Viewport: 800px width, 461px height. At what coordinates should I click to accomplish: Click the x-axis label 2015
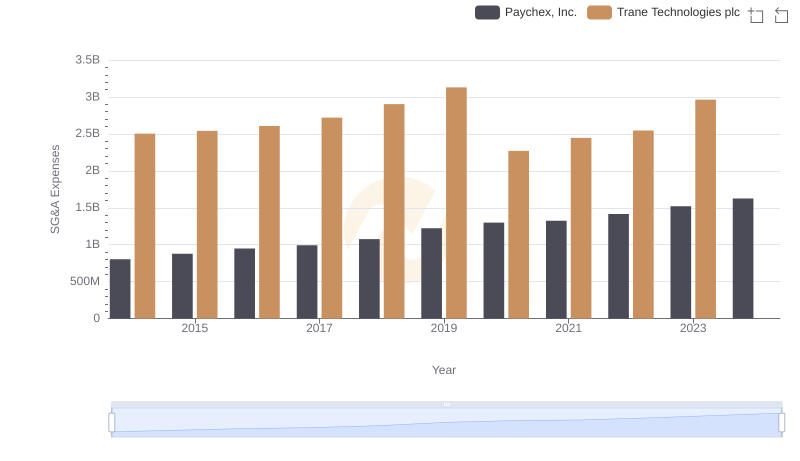(194, 328)
